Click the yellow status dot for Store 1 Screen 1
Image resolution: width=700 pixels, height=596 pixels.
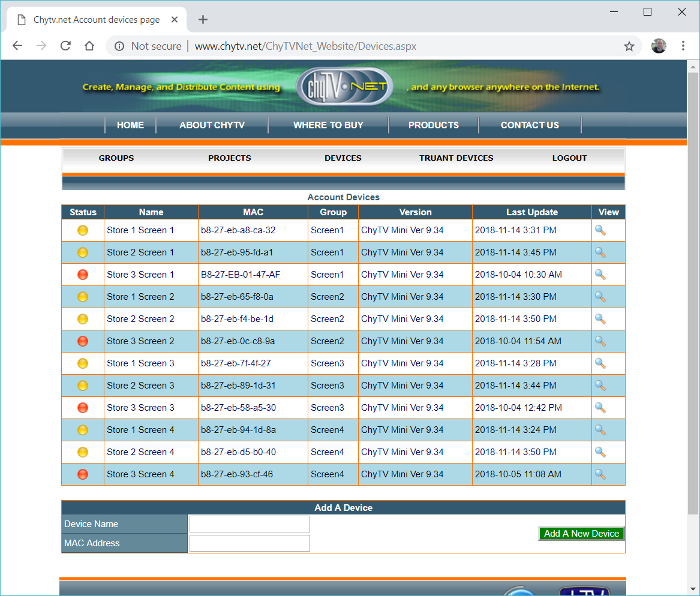coord(83,230)
